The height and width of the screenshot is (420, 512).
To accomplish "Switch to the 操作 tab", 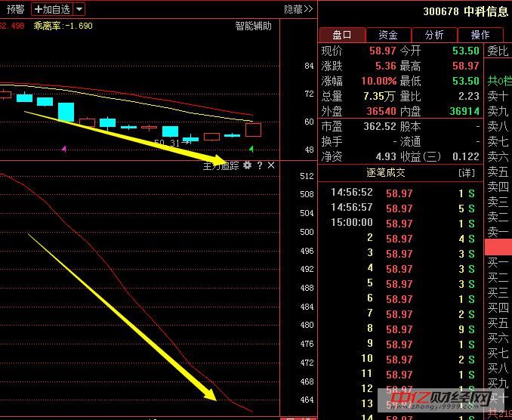I will [480, 35].
